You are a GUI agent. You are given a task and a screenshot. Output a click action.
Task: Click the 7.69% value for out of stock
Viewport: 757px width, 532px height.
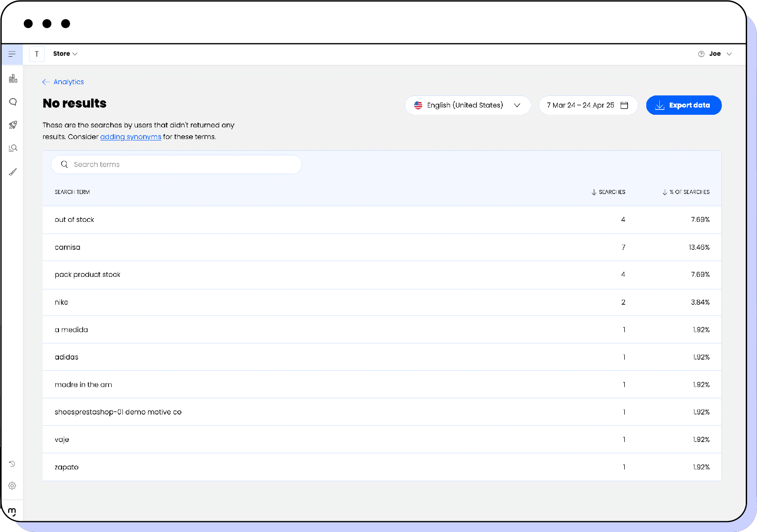[x=700, y=220]
